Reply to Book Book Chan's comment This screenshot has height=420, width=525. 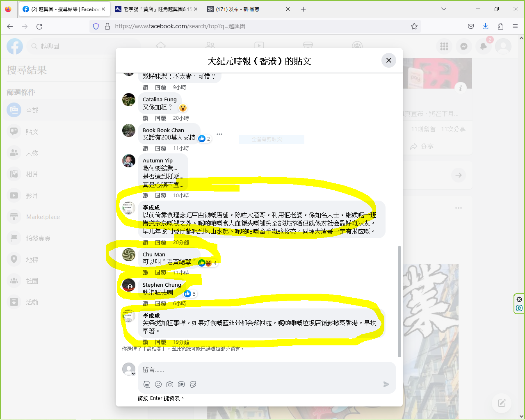(160, 148)
